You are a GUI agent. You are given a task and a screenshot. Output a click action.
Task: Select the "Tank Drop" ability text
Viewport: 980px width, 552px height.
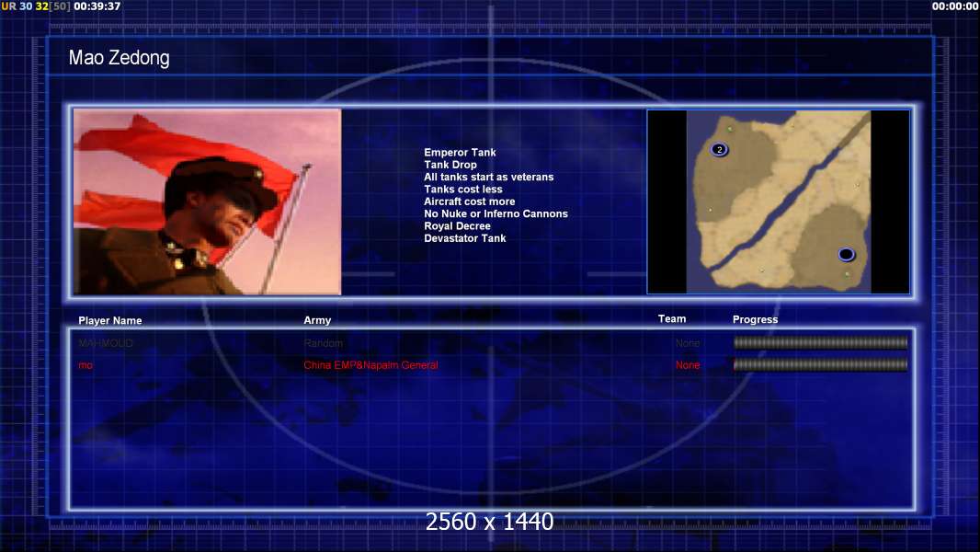(450, 165)
